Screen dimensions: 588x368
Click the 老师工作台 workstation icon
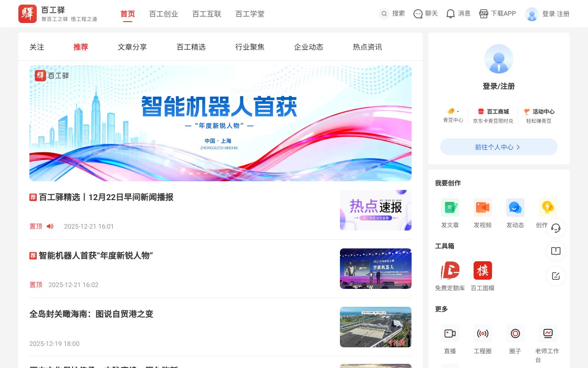coord(548,333)
